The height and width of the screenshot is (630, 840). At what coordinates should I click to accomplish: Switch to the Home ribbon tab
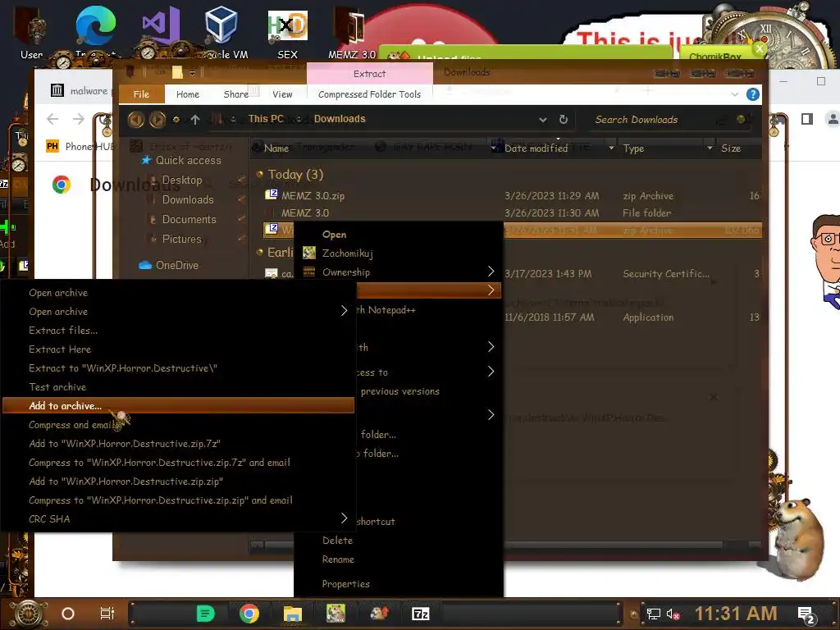[x=188, y=94]
